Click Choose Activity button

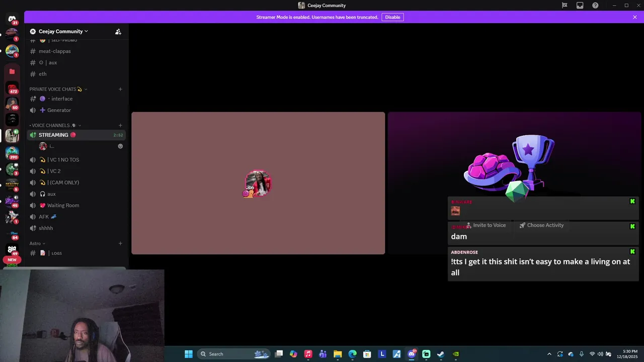pos(541,225)
